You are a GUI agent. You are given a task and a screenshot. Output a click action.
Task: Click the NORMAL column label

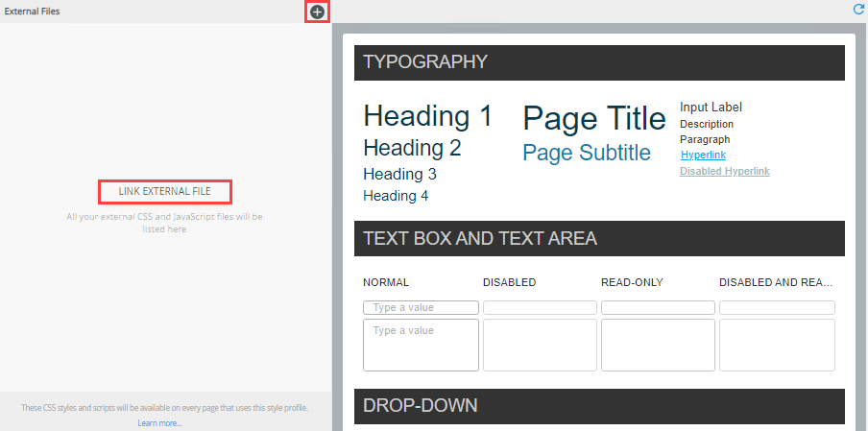(x=386, y=283)
